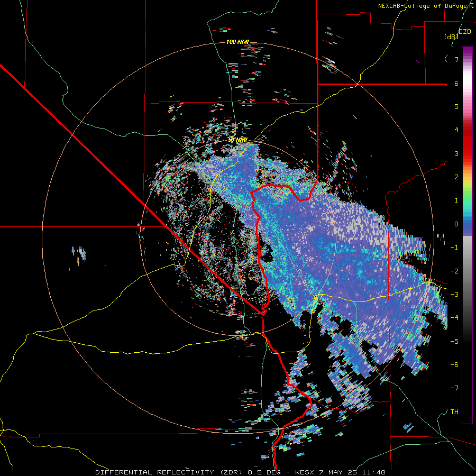Click the 5 value on color scale
The image size is (476, 476).
click(456, 106)
